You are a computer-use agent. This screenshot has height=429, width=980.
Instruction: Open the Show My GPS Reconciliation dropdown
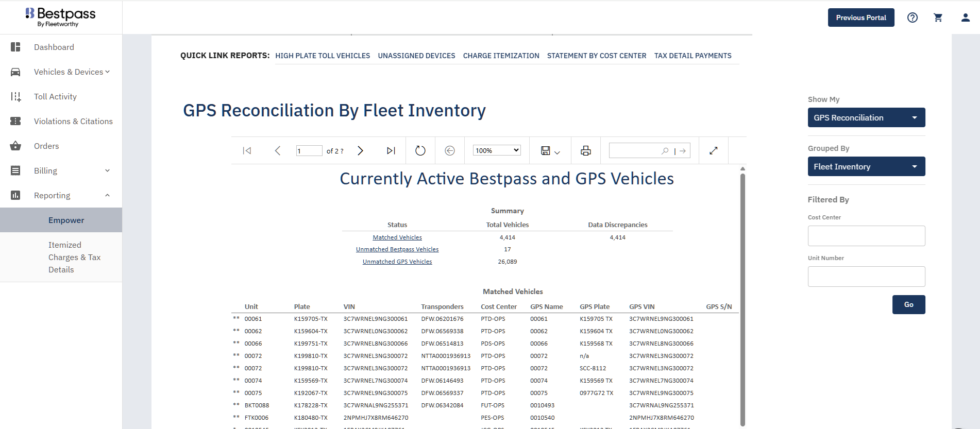[866, 117]
